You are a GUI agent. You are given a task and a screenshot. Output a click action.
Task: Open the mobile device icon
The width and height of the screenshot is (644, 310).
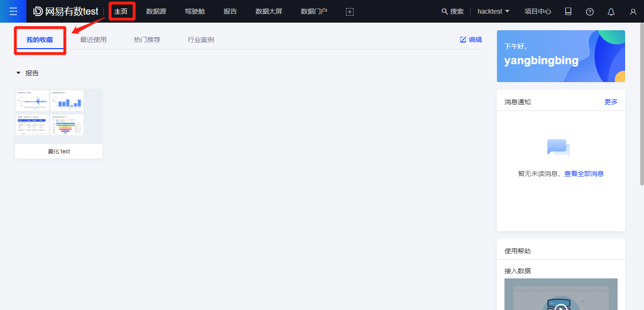[568, 11]
